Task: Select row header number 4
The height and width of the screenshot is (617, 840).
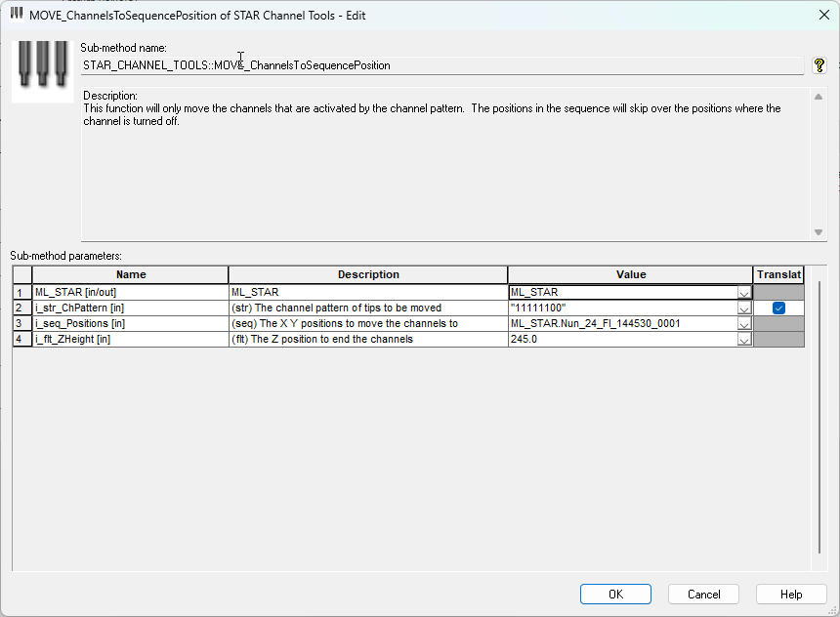Action: (21, 339)
